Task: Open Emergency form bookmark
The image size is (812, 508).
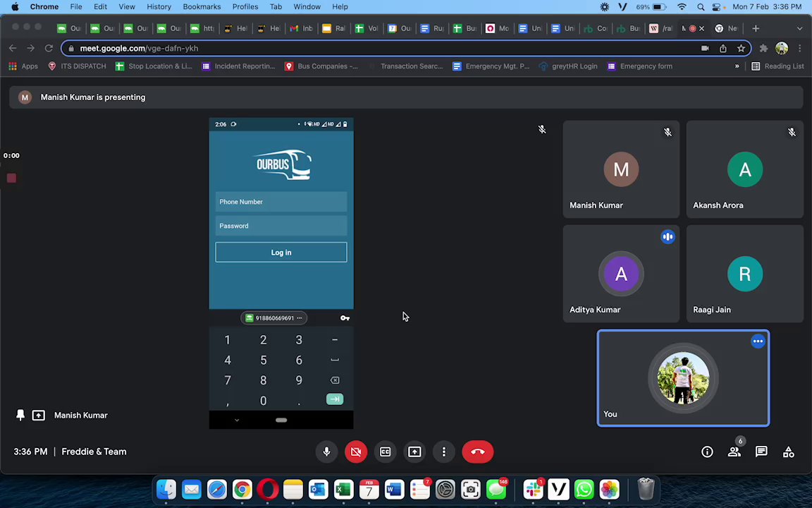Action: 640,66
